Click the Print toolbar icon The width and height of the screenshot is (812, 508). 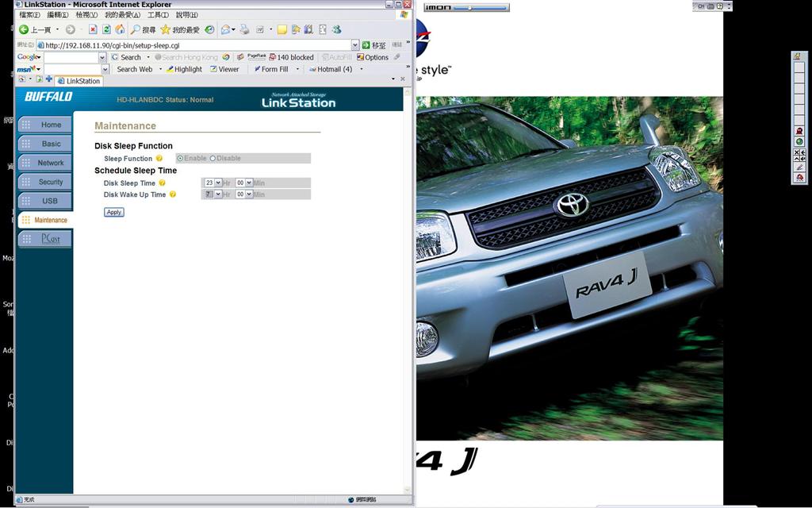tap(244, 29)
